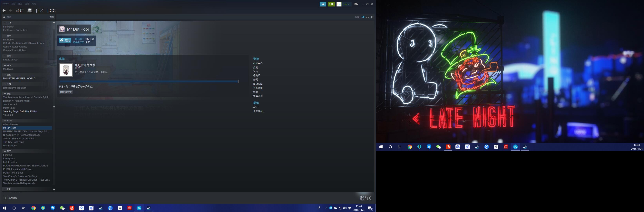Open the Windows Start menu

pyautogui.click(x=5, y=208)
